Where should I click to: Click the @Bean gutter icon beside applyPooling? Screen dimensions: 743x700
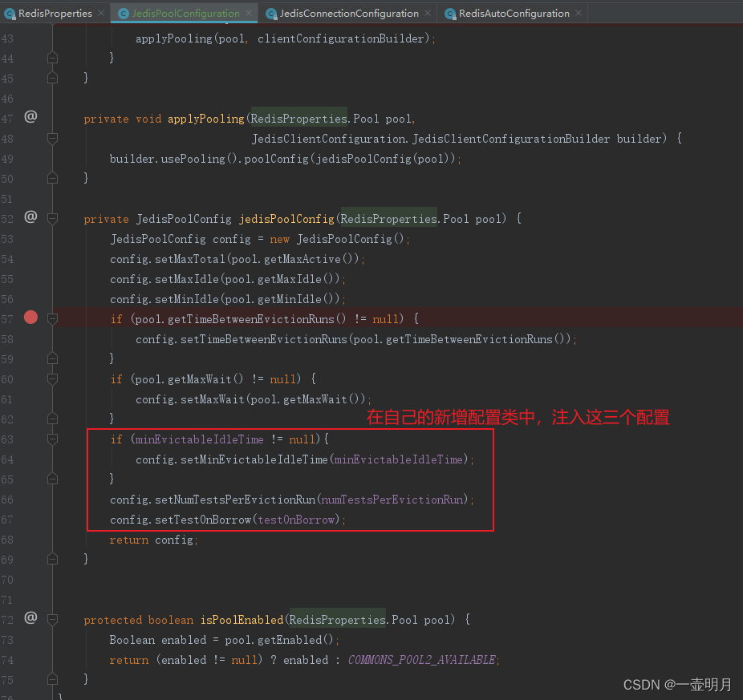pyautogui.click(x=30, y=116)
